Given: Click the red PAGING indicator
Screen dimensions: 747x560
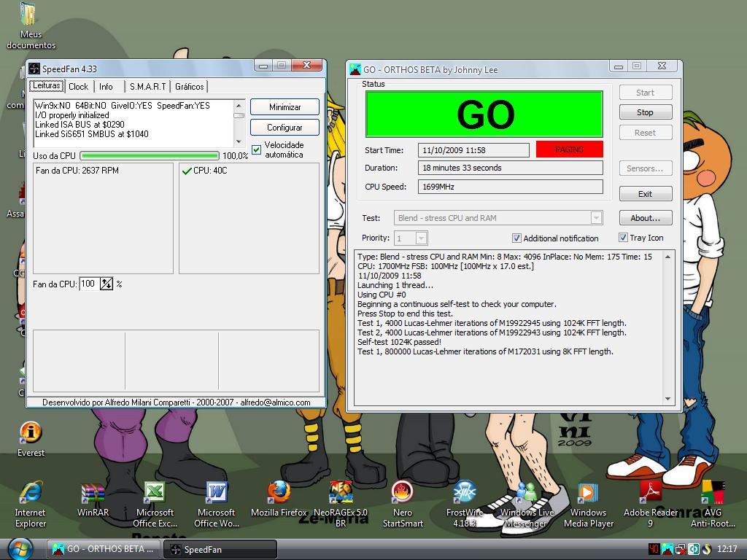Looking at the screenshot, I should [569, 149].
